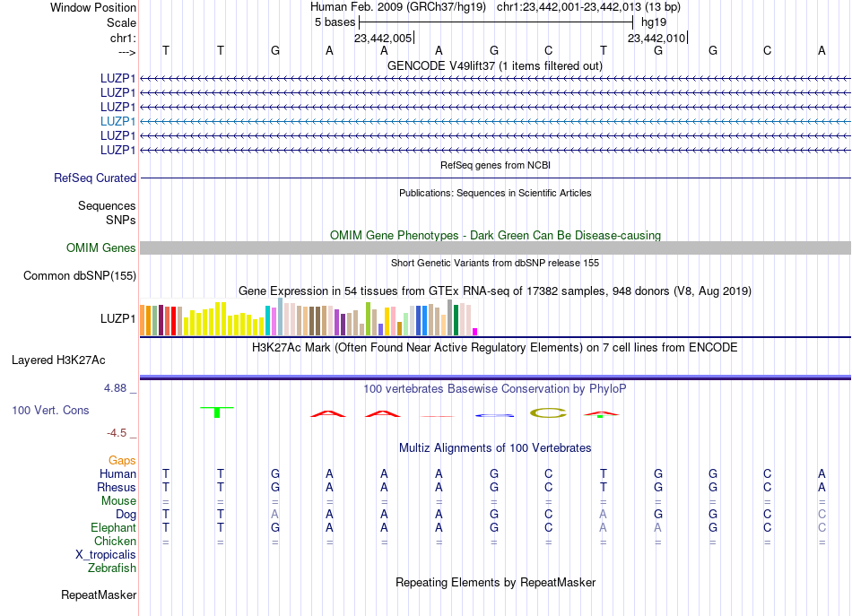Click the 'OMIM Genes' track label
The height and width of the screenshot is (616, 852).
tap(101, 247)
